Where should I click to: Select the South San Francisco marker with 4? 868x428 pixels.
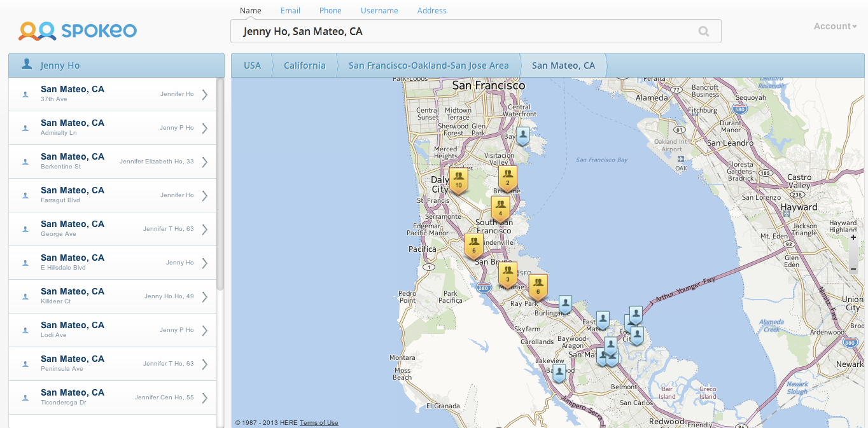500,207
